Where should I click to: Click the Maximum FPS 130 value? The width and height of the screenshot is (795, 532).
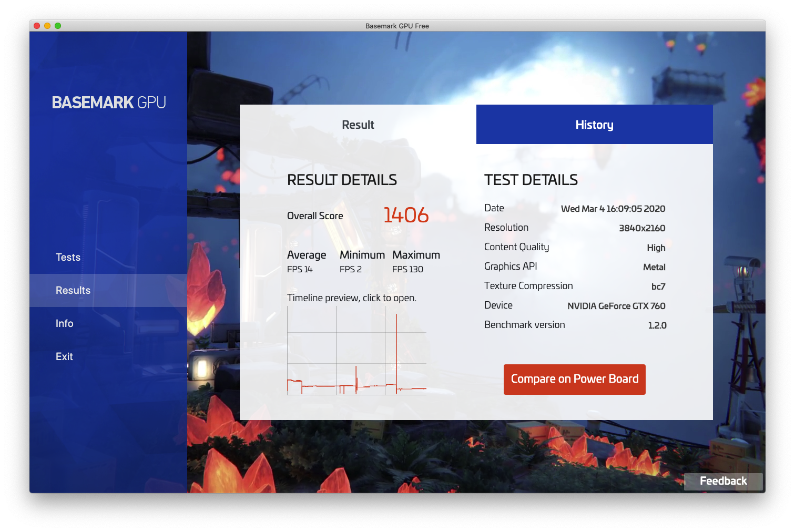click(407, 269)
